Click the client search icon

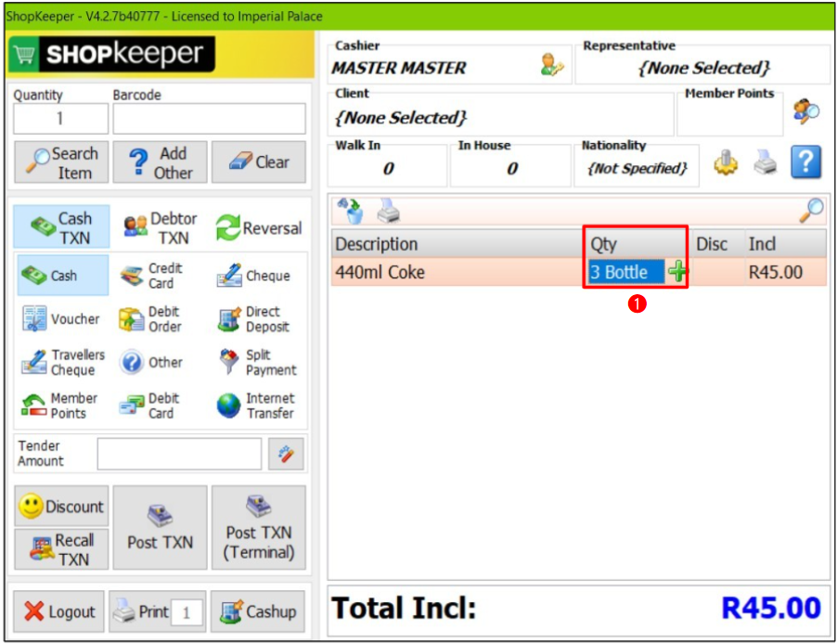(x=806, y=111)
